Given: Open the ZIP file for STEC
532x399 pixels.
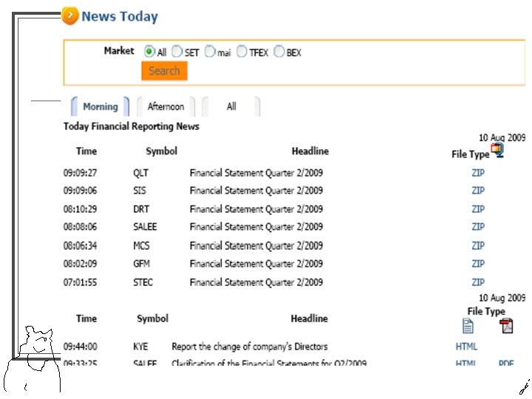Looking at the screenshot, I should [x=478, y=282].
